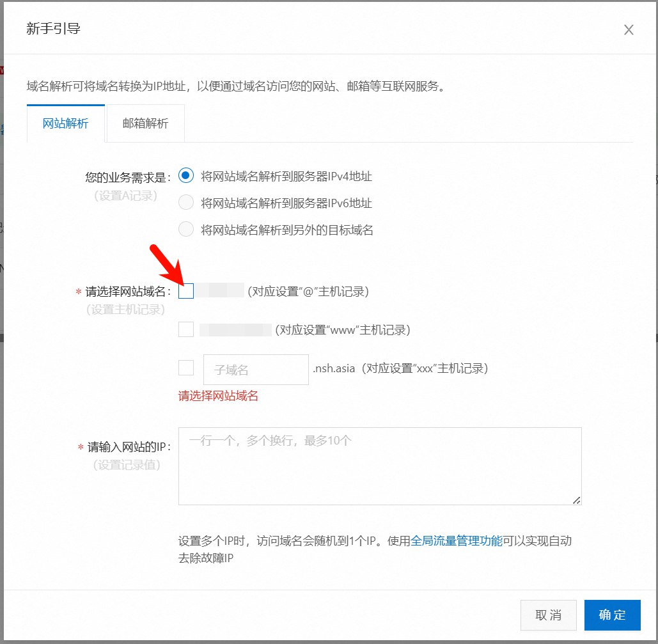Confirm with the 确定 button
The width and height of the screenshot is (658, 644).
(x=612, y=615)
